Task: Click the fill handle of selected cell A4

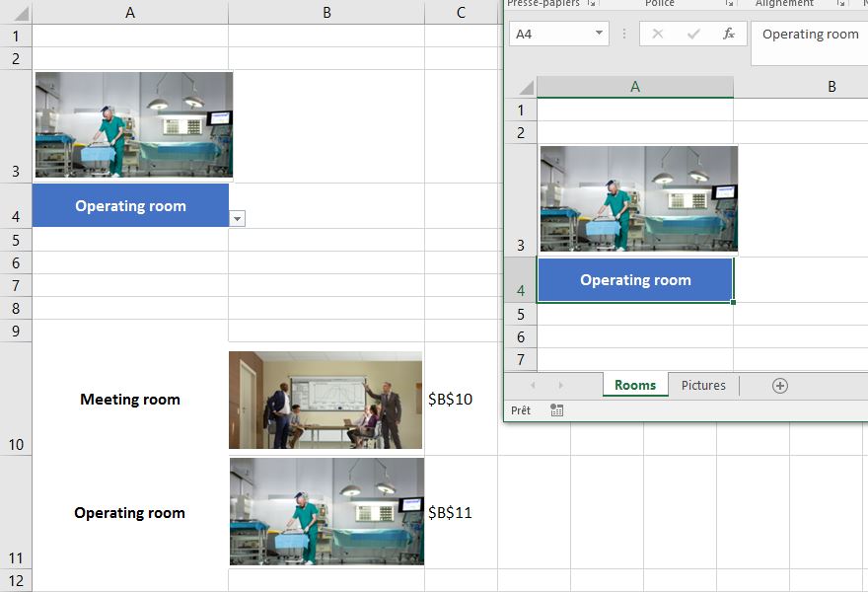Action: coord(733,302)
